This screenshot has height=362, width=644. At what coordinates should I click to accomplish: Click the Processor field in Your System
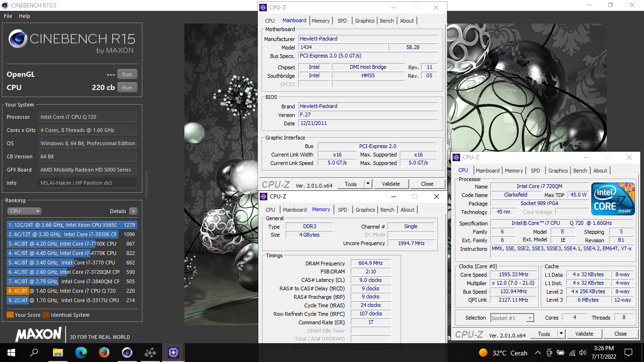88,117
